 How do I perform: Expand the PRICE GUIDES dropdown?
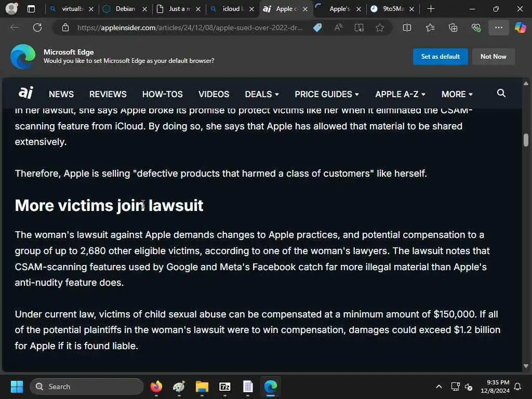point(327,94)
